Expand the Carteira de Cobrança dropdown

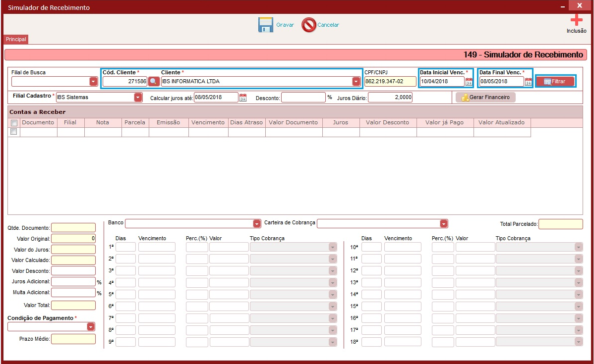[444, 224]
